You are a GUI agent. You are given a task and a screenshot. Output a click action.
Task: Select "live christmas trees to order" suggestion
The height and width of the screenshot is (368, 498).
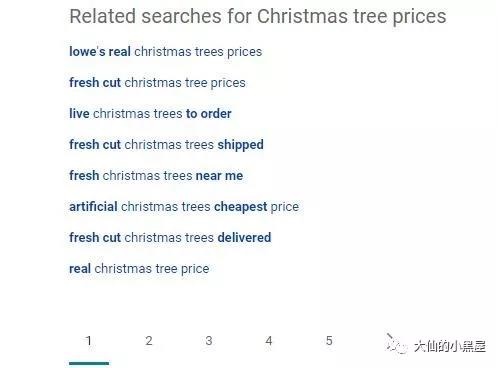click(150, 114)
